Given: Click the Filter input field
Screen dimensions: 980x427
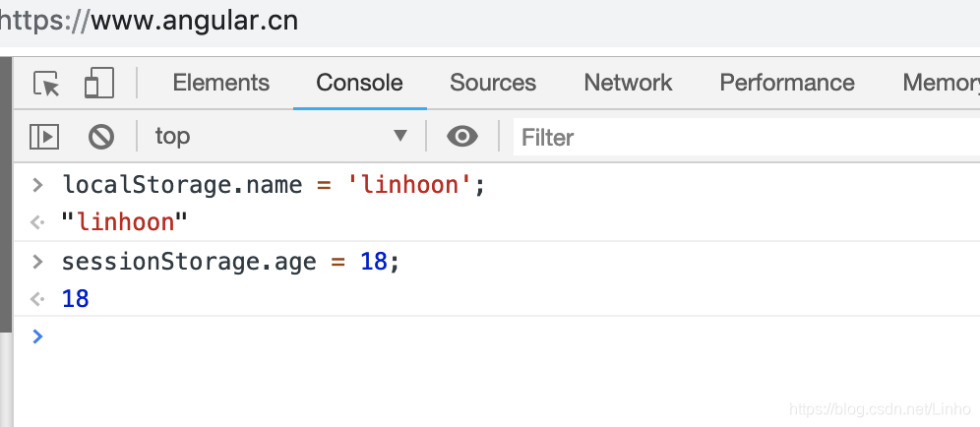Looking at the screenshot, I should pos(738,137).
